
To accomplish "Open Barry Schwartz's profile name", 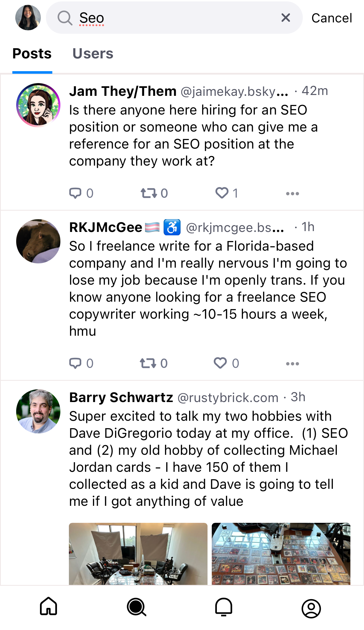I will [121, 398].
